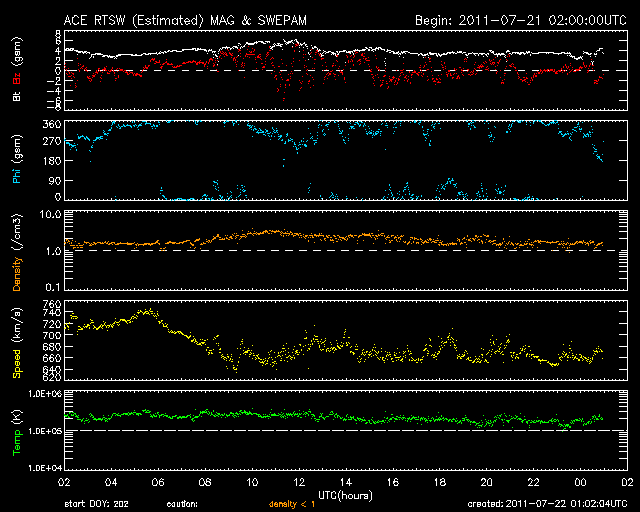Click the "00" hour label on time axis
Screen dimensions: 640x512
click(580, 483)
